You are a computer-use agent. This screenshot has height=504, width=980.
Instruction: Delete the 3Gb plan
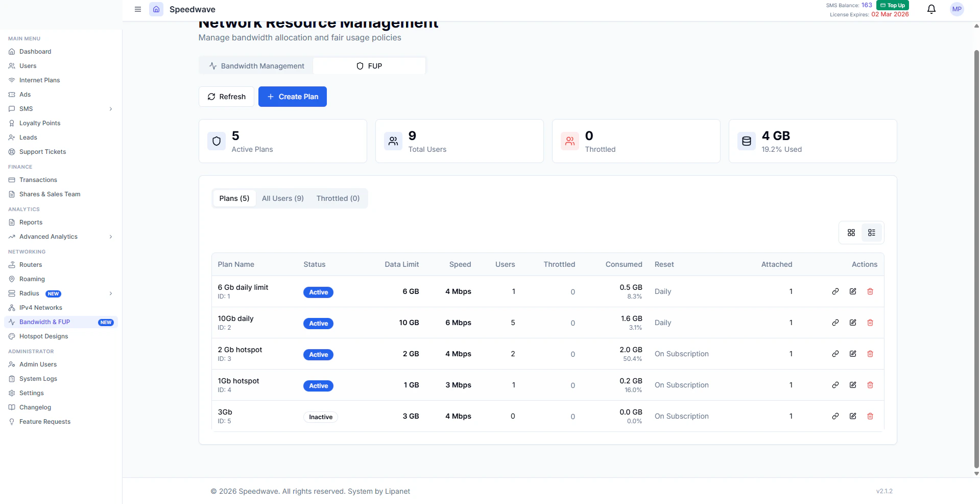pos(870,416)
